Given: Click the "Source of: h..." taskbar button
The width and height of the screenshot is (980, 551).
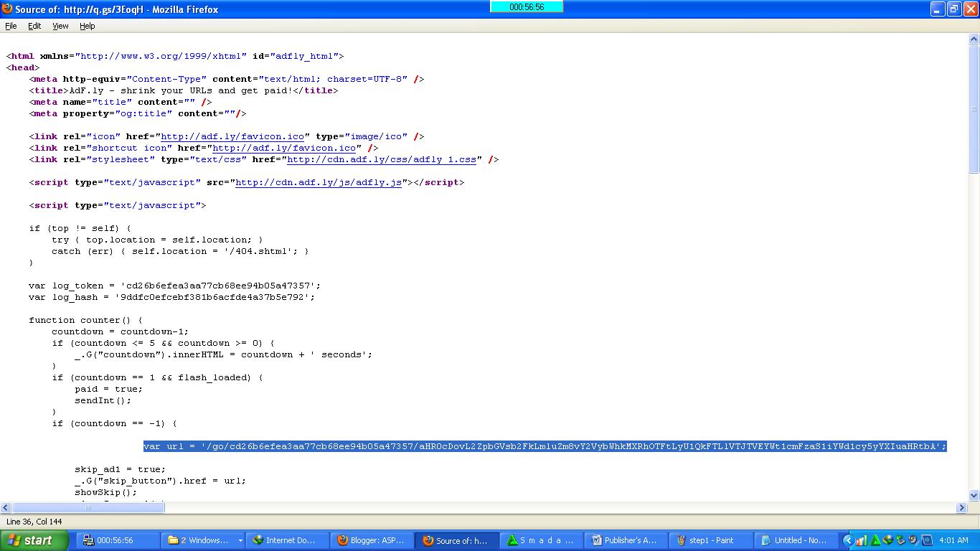Looking at the screenshot, I should pyautogui.click(x=458, y=540).
